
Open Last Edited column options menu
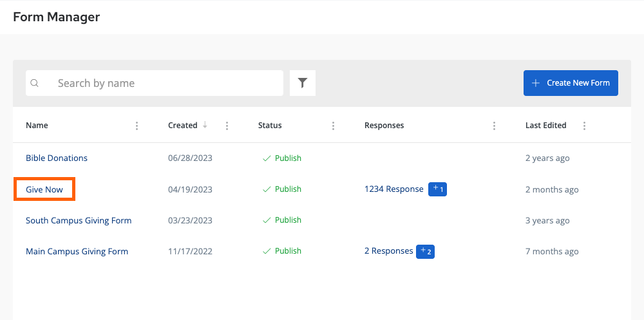pyautogui.click(x=585, y=126)
